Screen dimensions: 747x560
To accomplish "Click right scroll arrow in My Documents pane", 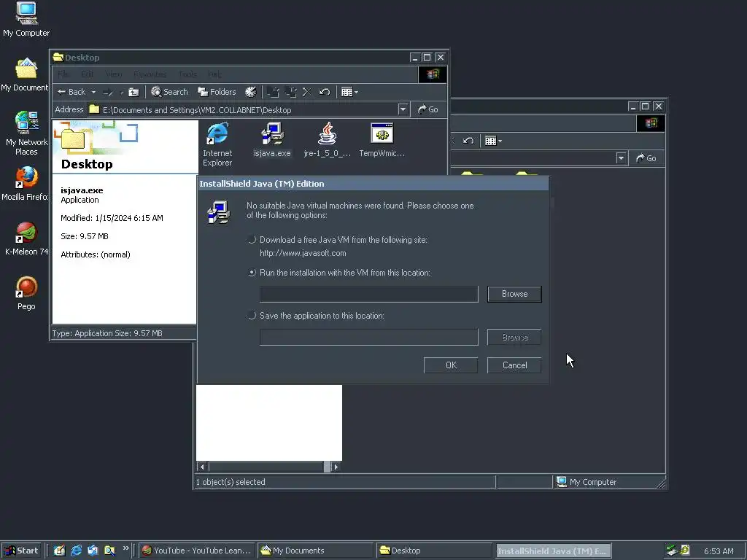I will [336, 467].
